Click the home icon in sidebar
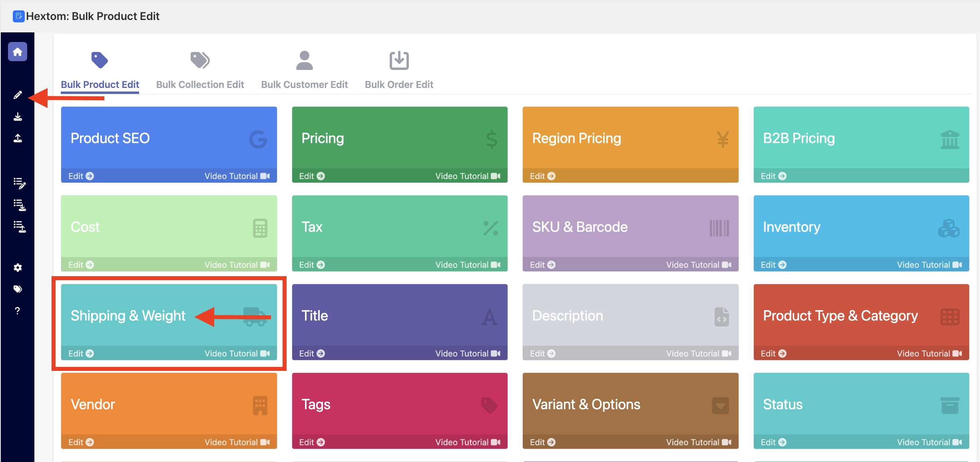980x462 pixels. click(18, 52)
